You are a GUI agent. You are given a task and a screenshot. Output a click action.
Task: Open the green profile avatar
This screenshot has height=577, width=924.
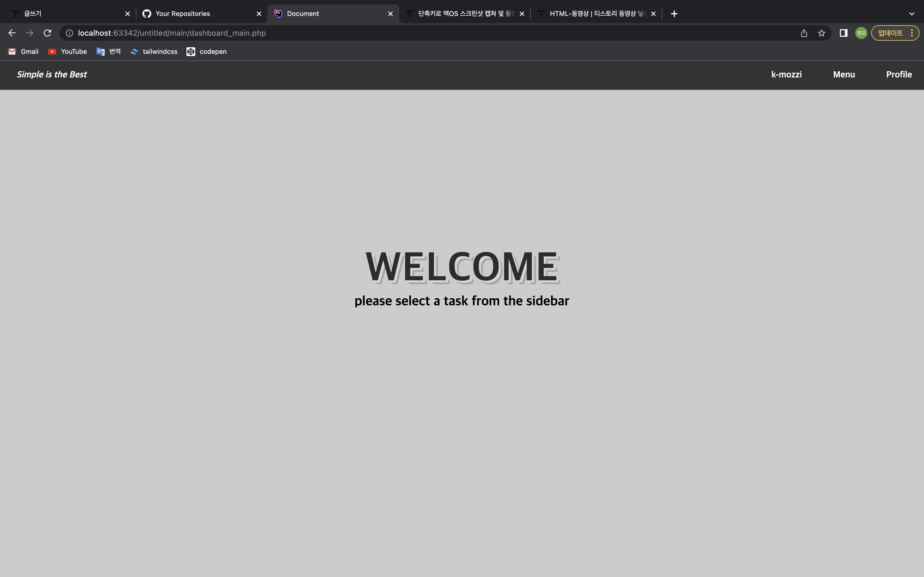(x=861, y=33)
